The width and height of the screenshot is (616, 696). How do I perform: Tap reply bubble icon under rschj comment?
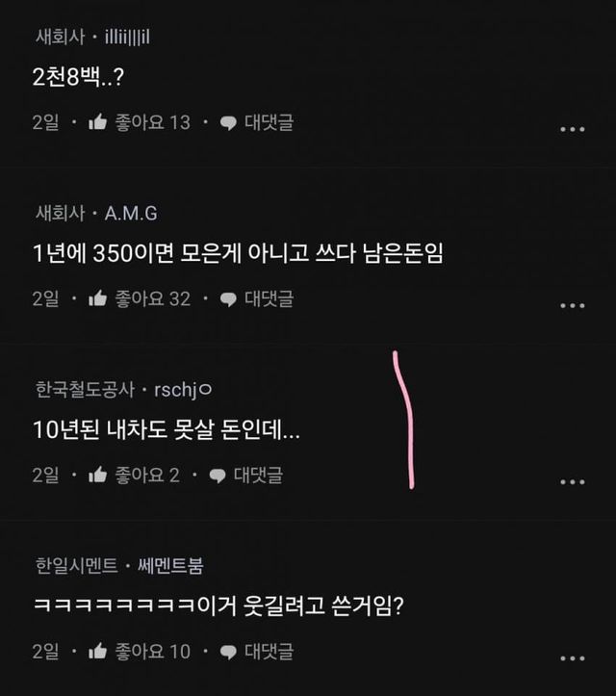click(218, 476)
